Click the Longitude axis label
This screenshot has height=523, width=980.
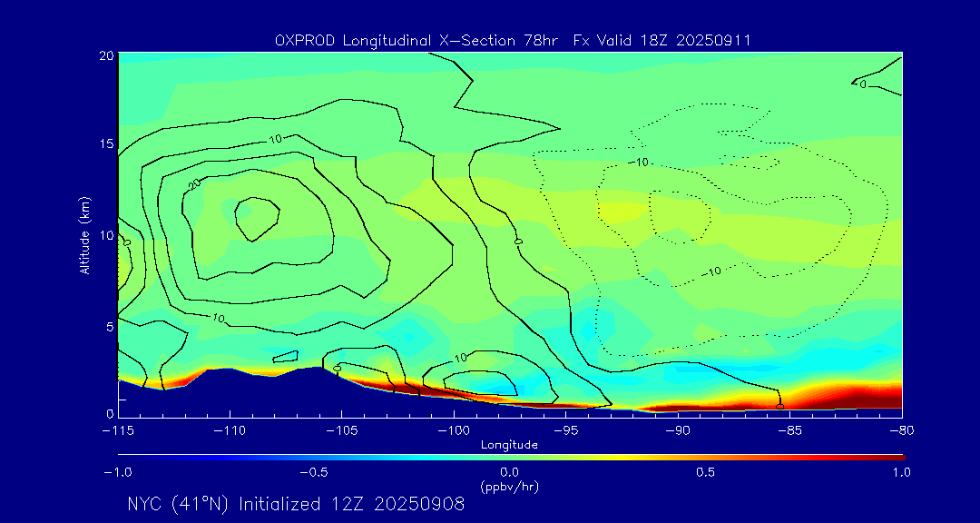pyautogui.click(x=510, y=445)
